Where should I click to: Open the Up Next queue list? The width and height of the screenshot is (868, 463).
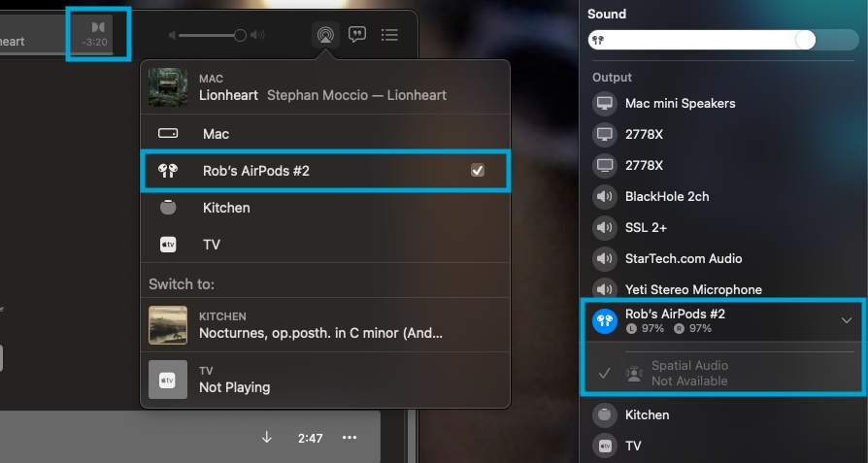click(389, 35)
